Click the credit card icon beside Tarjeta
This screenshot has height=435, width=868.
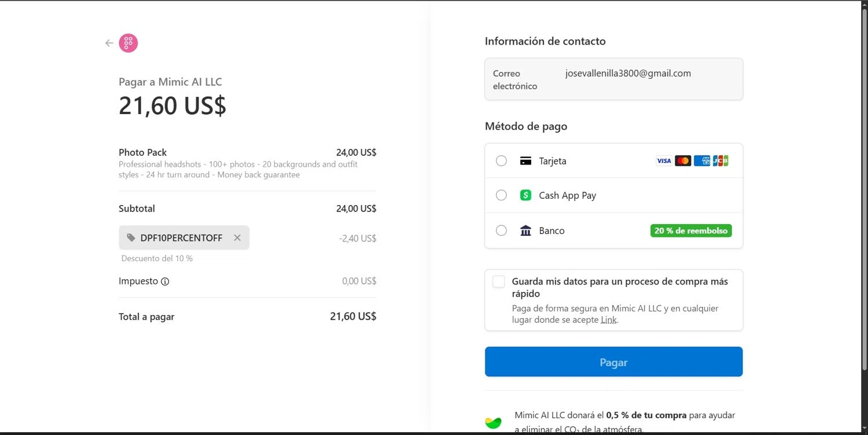[x=525, y=161]
